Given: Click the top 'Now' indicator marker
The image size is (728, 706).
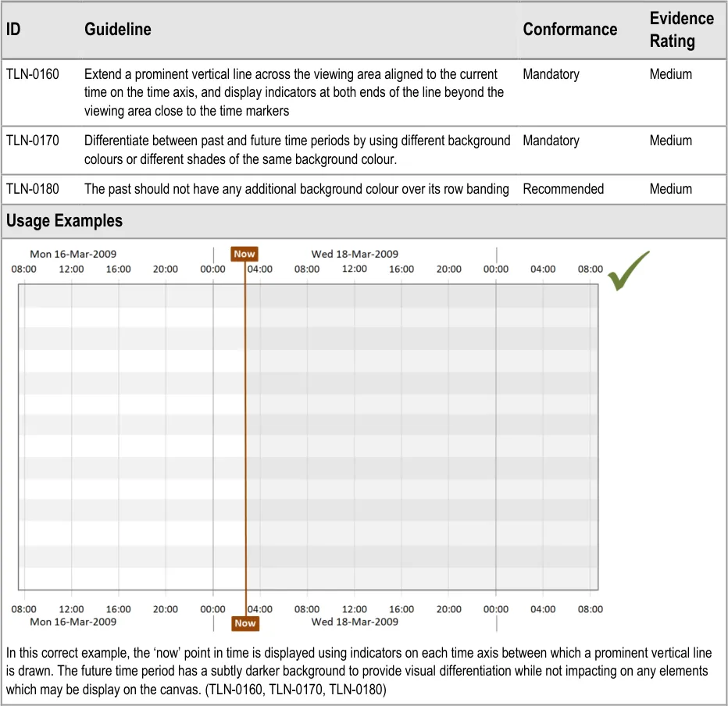Looking at the screenshot, I should [244, 254].
